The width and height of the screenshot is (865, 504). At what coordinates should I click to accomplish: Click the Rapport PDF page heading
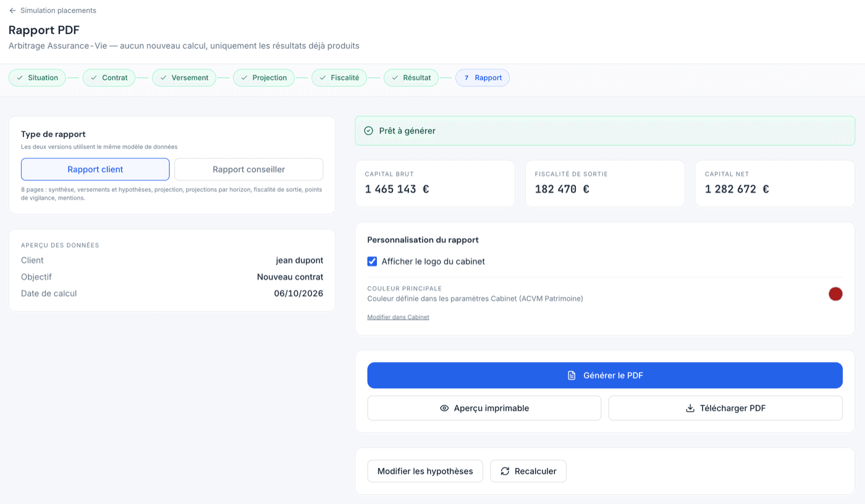44,30
